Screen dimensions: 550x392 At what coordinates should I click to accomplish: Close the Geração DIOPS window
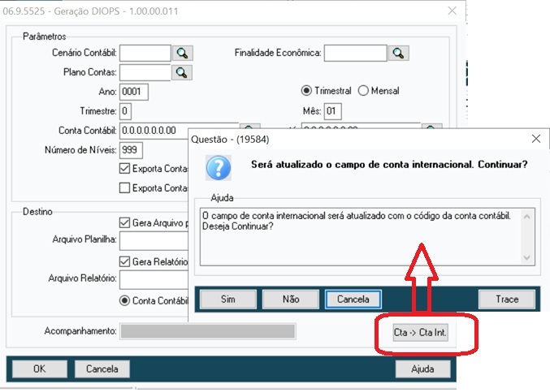[453, 11]
